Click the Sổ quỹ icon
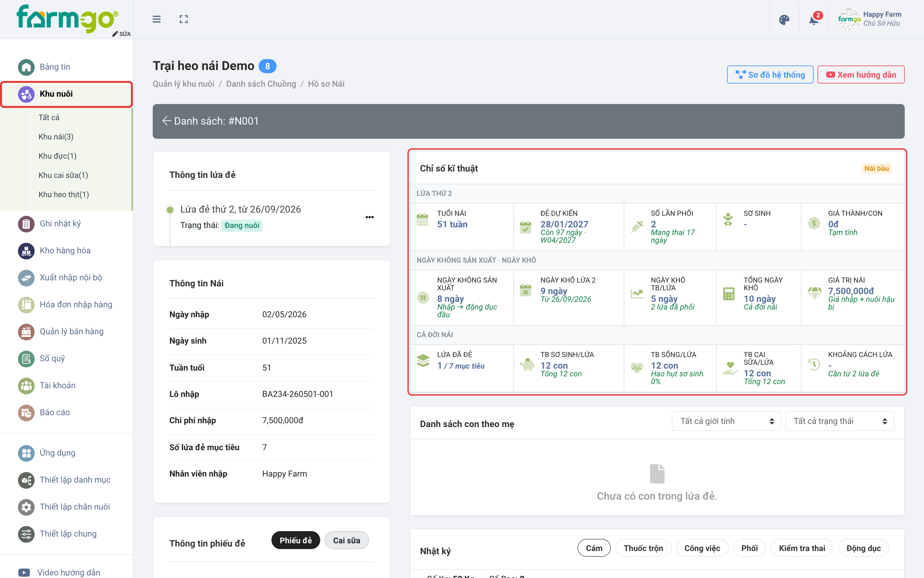Screen dimensions: 924x578 pyautogui.click(x=26, y=359)
